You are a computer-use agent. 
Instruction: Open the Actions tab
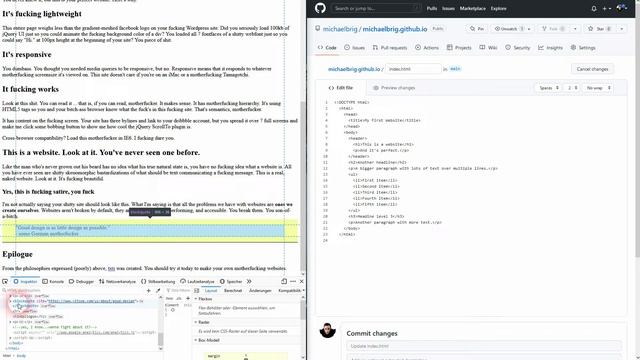coord(427,48)
